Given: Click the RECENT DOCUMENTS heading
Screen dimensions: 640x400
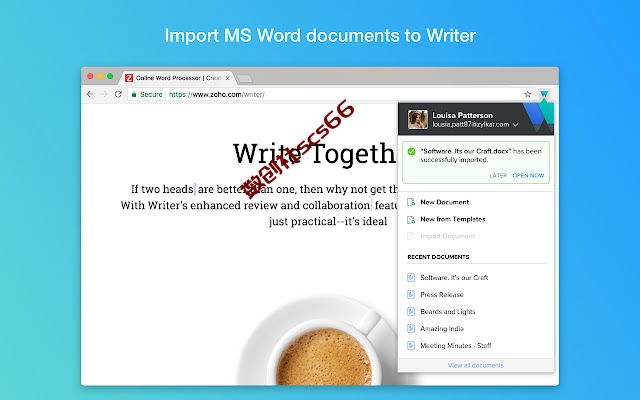Looking at the screenshot, I should (438, 257).
